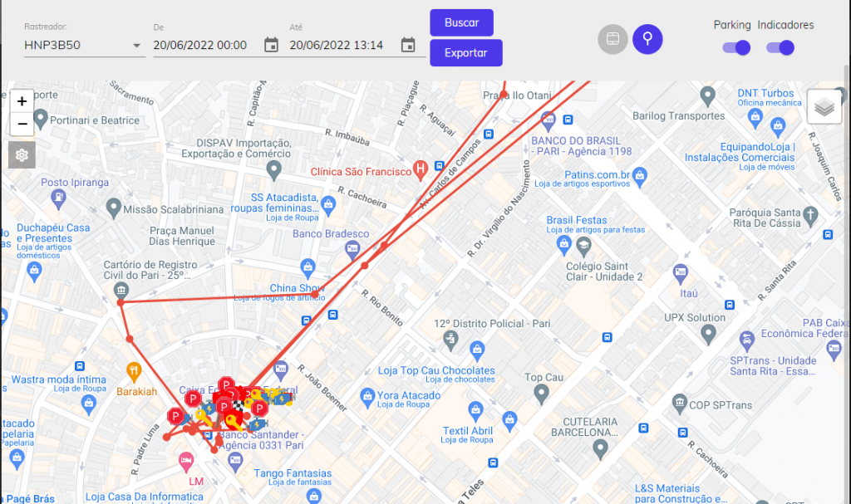Click the Patins.com.br shop pin
The height and width of the screenshot is (504, 851).
click(x=640, y=176)
